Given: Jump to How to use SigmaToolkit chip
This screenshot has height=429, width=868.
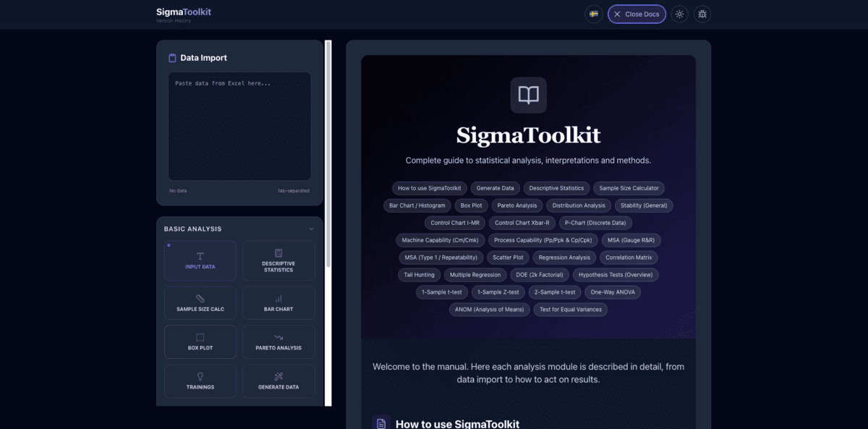Looking at the screenshot, I should 430,188.
